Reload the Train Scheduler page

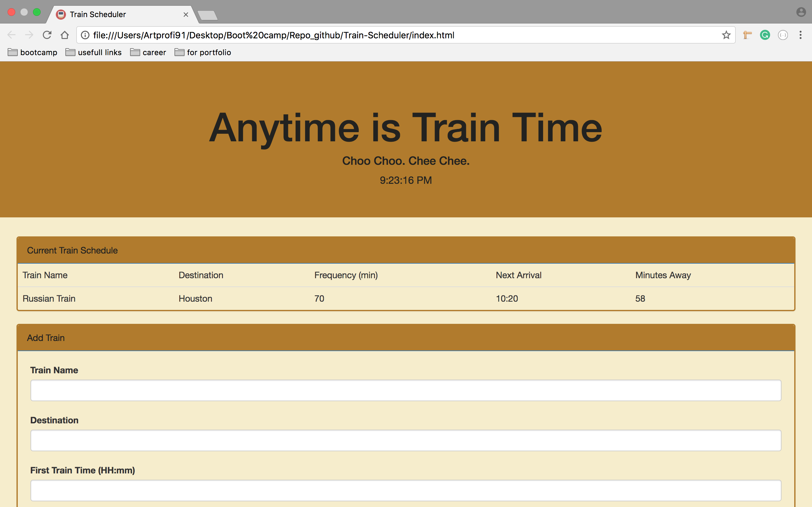pyautogui.click(x=47, y=35)
